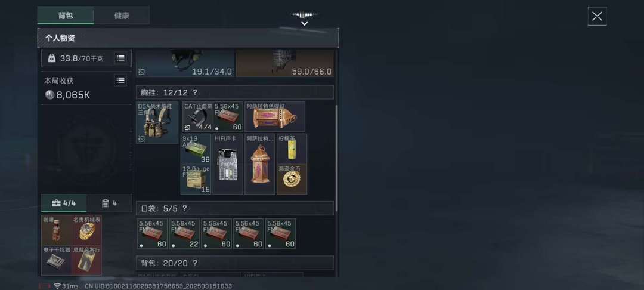Screen dimensions: 644x290
Task: Open the secondary container tab showing 4
Action: [109, 203]
